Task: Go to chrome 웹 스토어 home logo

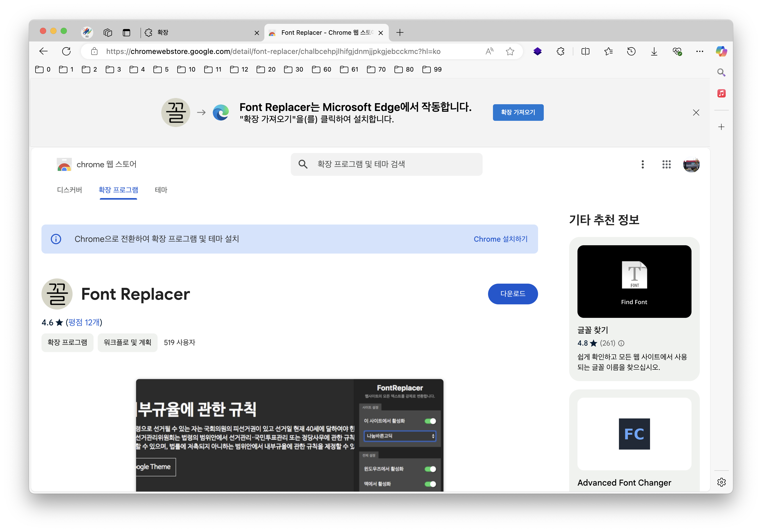Action: 97,164
